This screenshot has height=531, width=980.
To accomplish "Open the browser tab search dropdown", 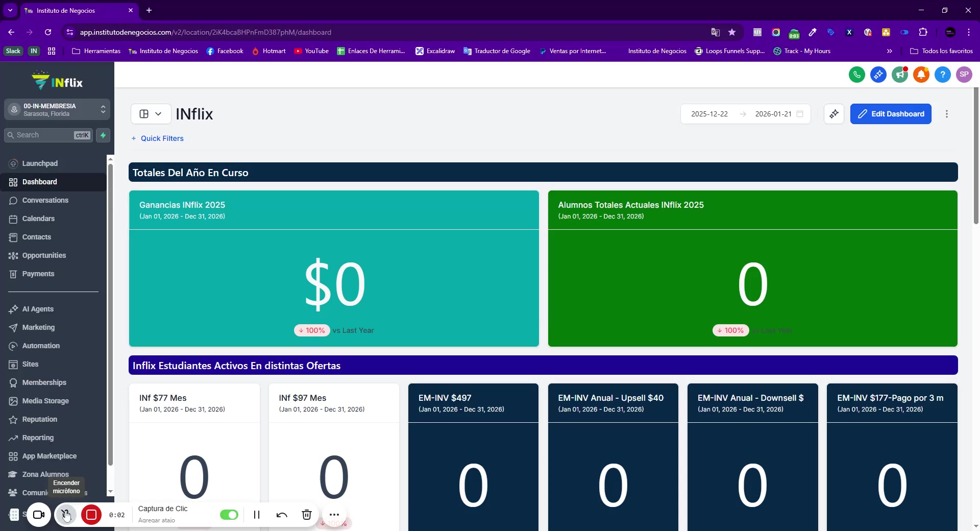I will point(10,10).
